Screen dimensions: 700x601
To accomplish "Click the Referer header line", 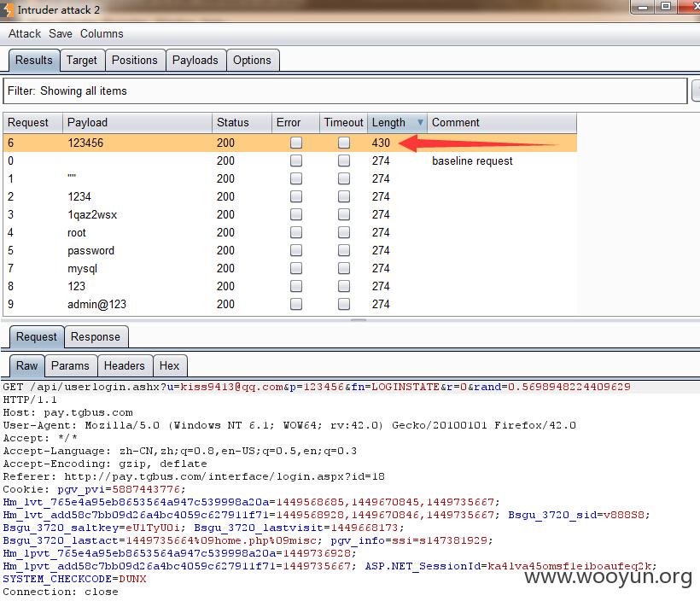I will pos(194,476).
